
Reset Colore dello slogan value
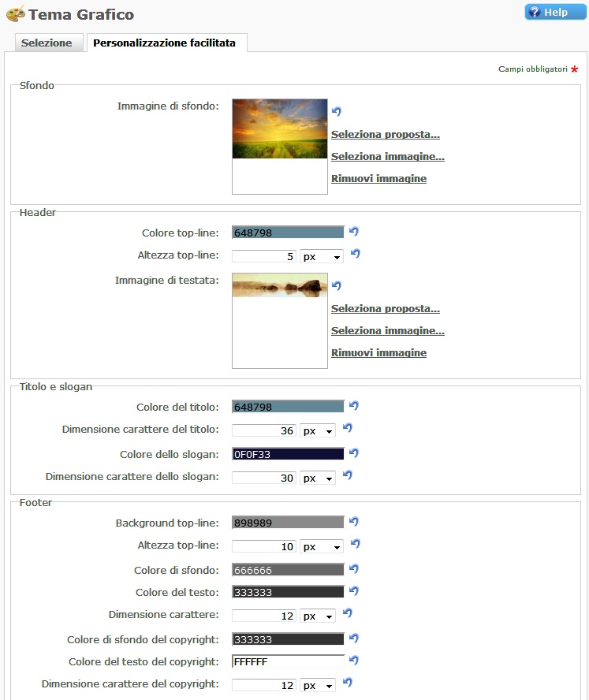click(354, 453)
